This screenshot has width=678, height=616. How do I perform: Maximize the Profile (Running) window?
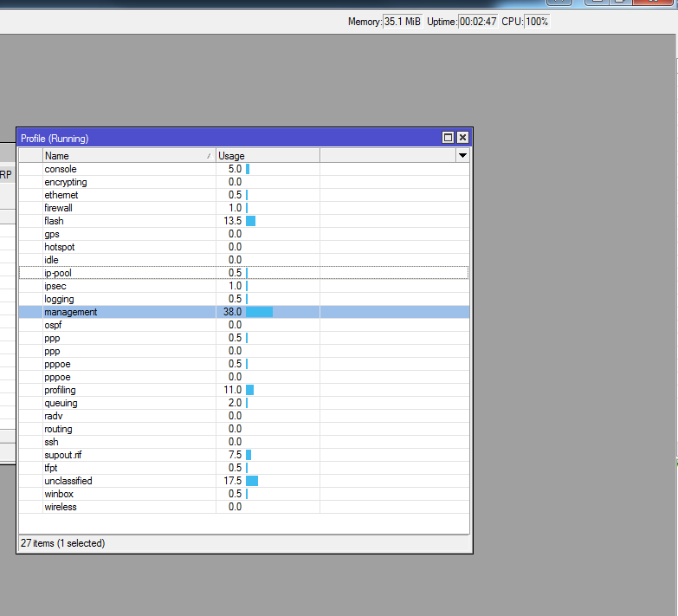[448, 138]
